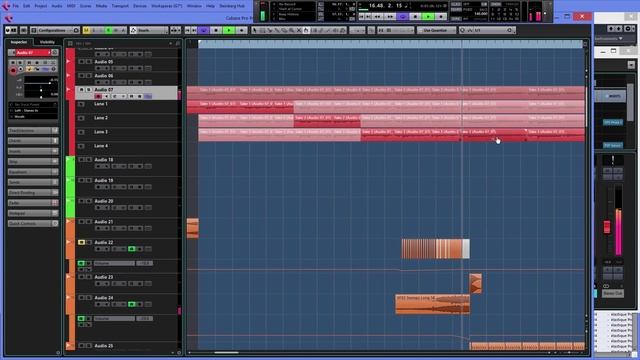
Task: Click Go to Project Start on Transport panel
Action: 362,17
